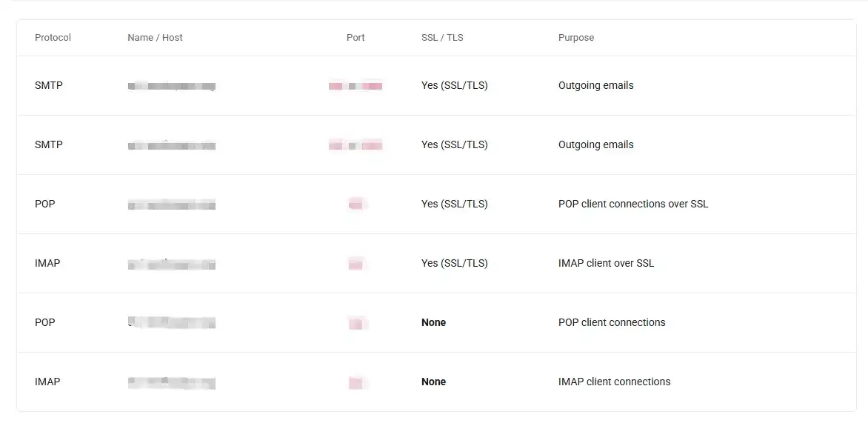Click the 'POP client connections over SSL' text
The width and height of the screenshot is (868, 426).
[633, 204]
